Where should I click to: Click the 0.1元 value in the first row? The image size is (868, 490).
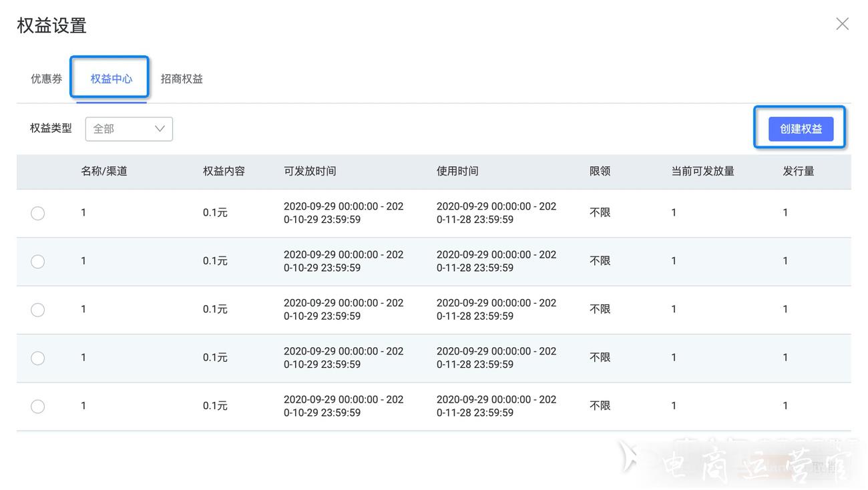215,213
